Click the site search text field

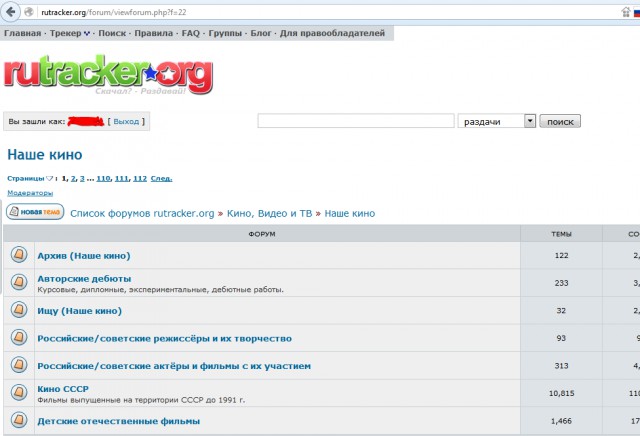pyautogui.click(x=356, y=121)
